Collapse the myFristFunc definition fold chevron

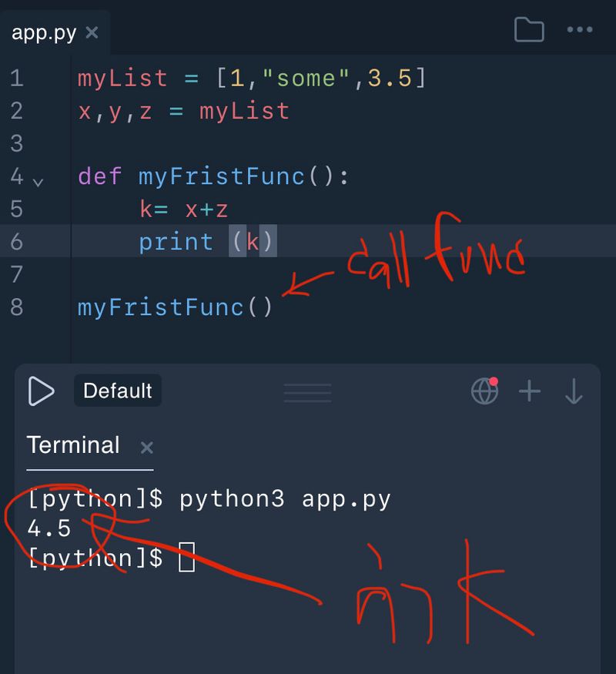38,182
